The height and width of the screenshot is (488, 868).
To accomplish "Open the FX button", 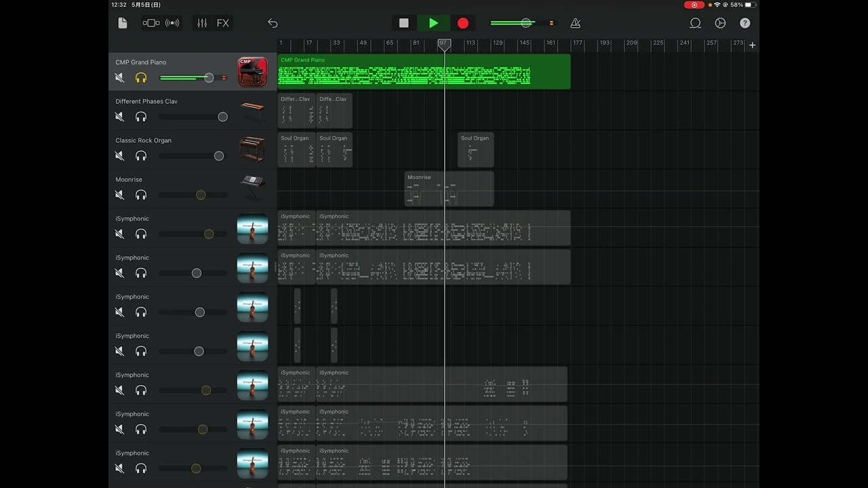I will [x=223, y=23].
